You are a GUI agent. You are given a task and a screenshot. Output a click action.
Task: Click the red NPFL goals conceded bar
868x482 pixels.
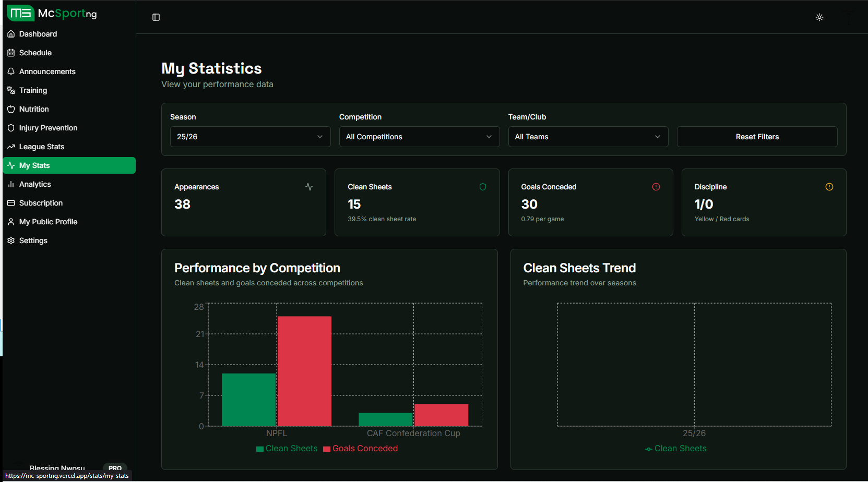304,371
